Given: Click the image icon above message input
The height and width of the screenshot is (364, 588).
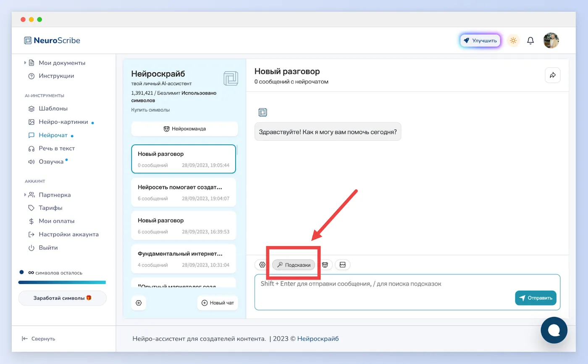Looking at the screenshot, I should pos(343,265).
